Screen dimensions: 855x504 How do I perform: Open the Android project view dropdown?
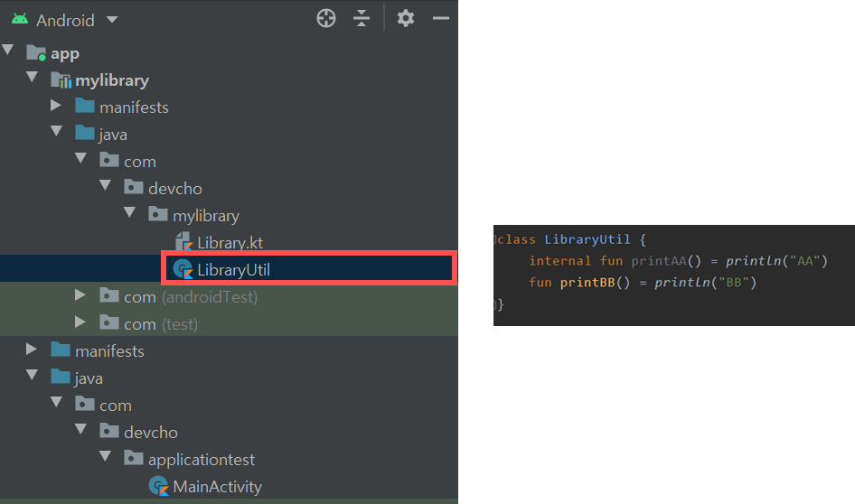coord(112,20)
